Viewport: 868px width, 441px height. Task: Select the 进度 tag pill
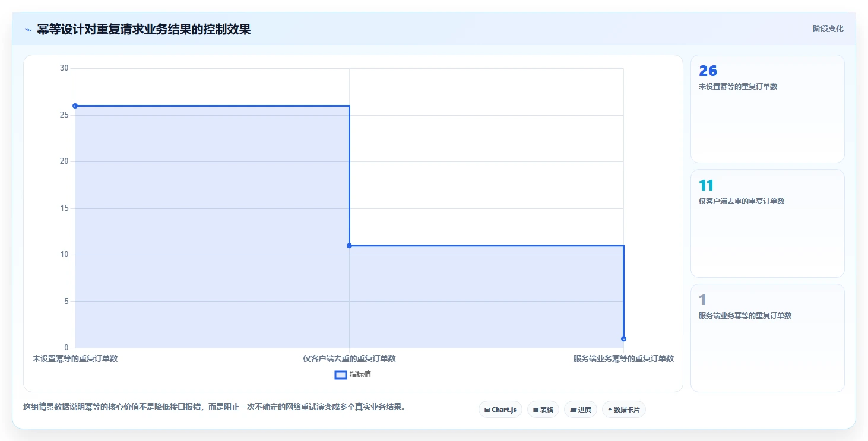point(581,410)
